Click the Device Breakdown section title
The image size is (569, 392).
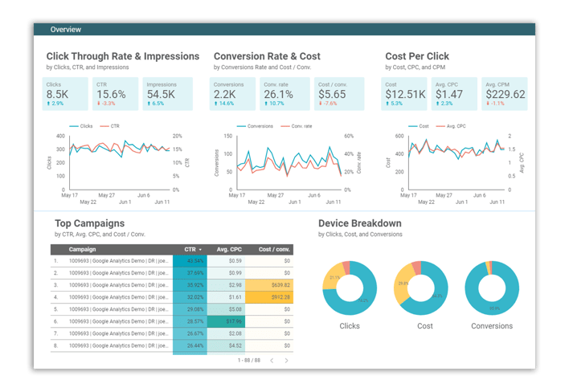[360, 223]
